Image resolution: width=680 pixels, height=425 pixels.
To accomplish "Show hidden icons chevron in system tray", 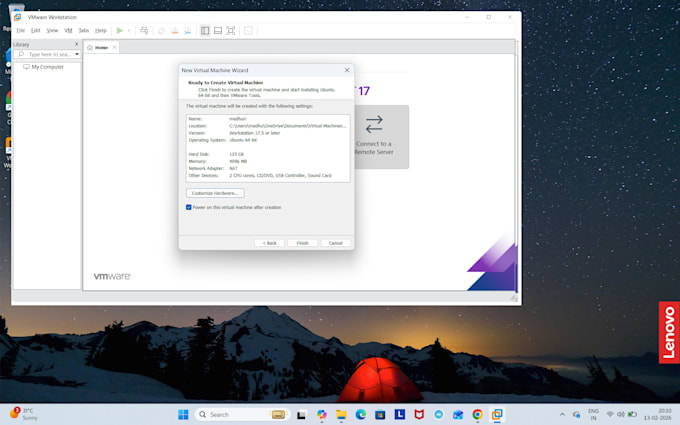I will pos(562,415).
